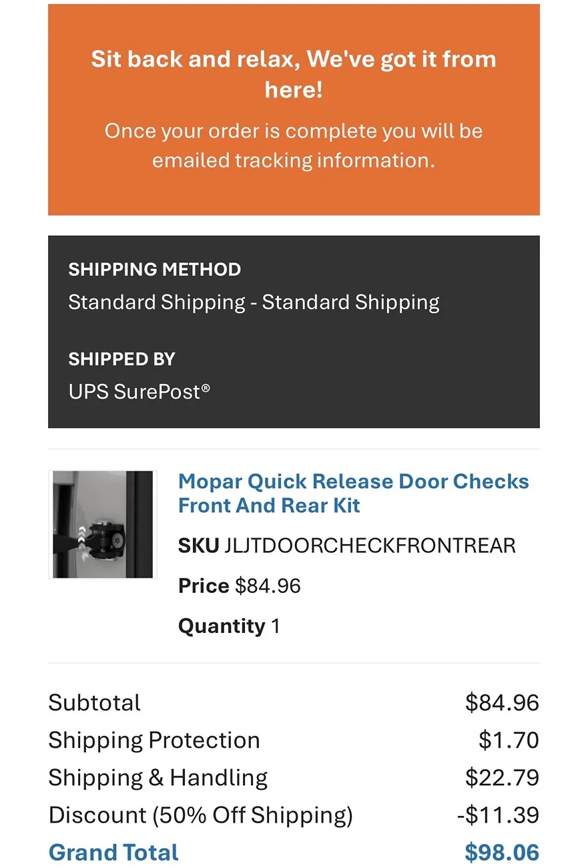Click the emailed tracking information message

click(294, 146)
